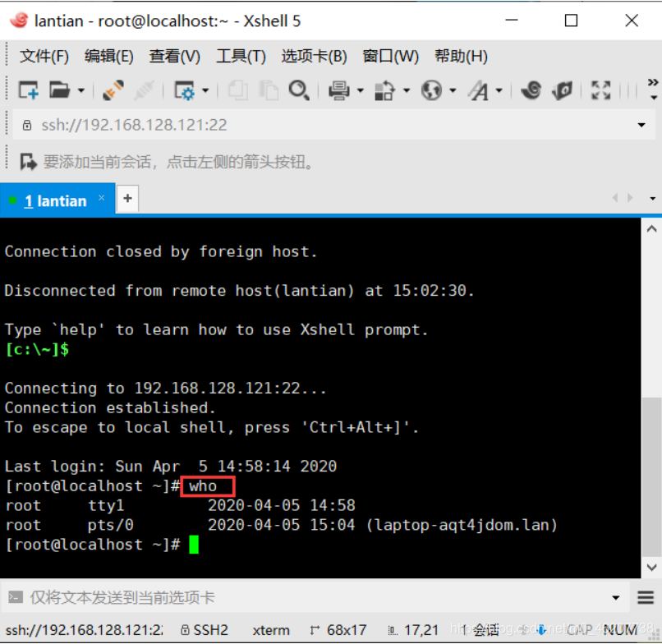Open the session Properties gear icon
The width and height of the screenshot is (662, 644).
click(184, 90)
